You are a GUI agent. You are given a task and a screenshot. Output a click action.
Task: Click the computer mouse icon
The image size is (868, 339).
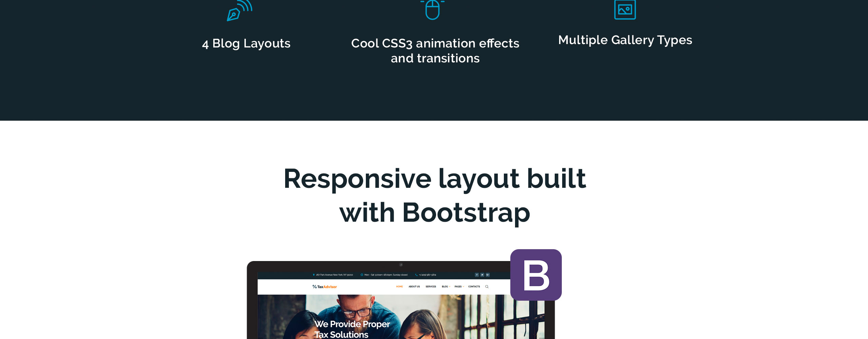point(432,10)
